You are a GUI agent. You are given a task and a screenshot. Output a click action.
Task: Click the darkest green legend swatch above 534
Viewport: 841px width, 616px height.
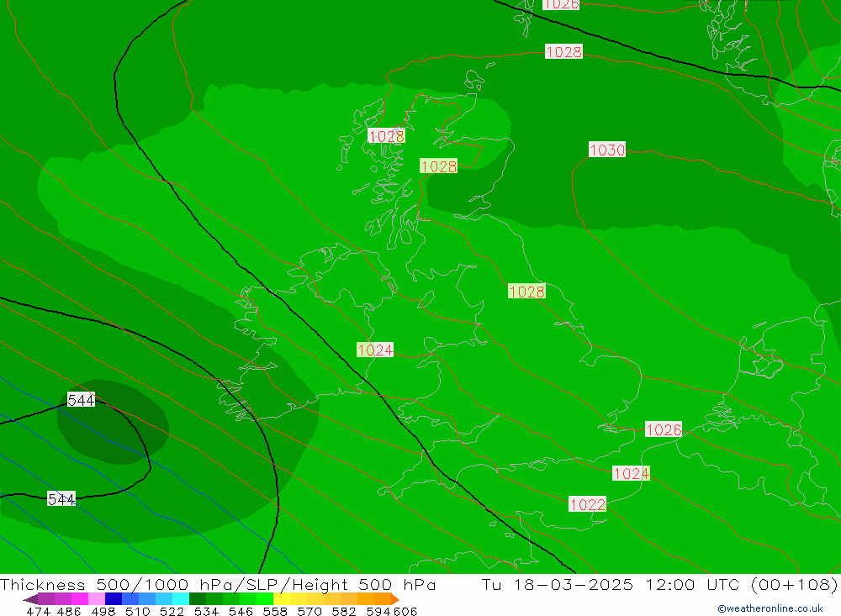coord(198,599)
